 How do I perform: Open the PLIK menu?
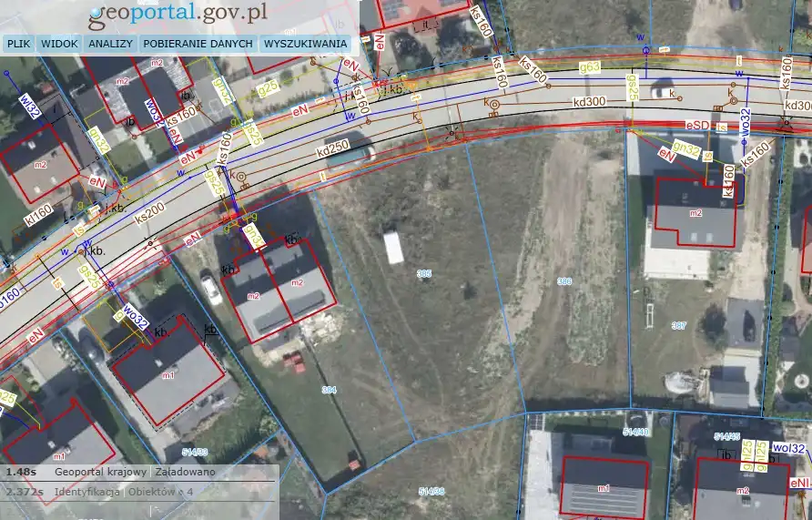(x=19, y=44)
